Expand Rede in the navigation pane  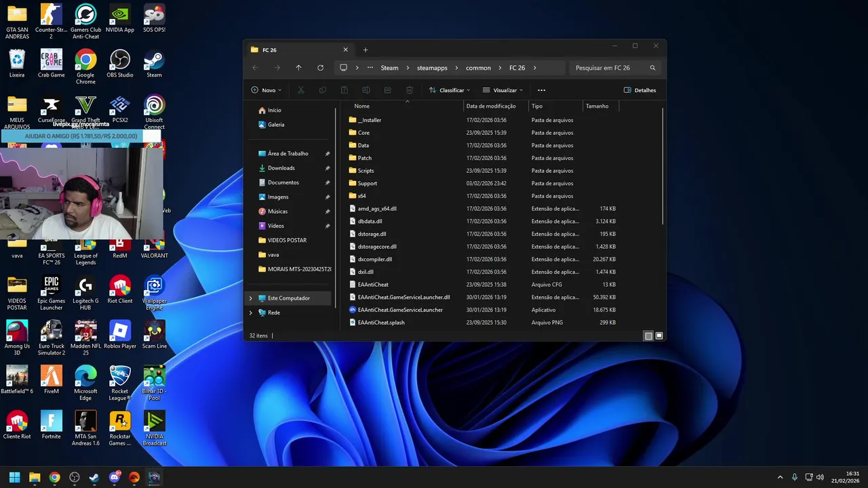coord(251,312)
